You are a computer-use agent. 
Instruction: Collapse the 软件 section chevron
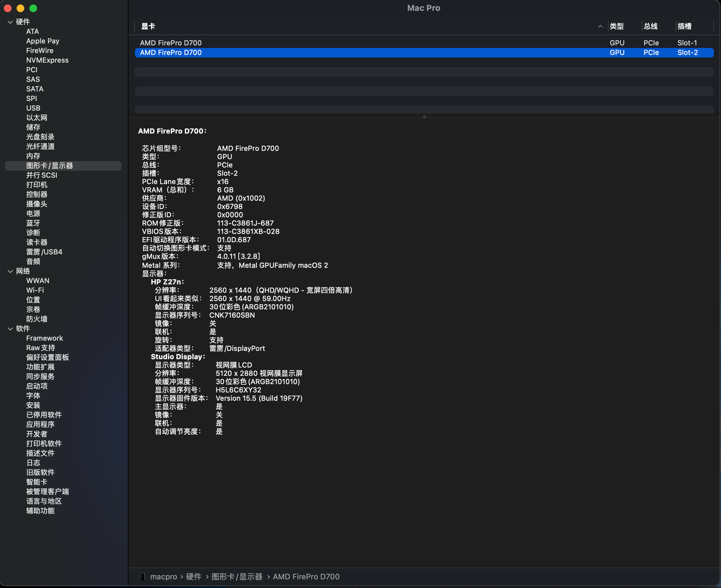tap(10, 329)
